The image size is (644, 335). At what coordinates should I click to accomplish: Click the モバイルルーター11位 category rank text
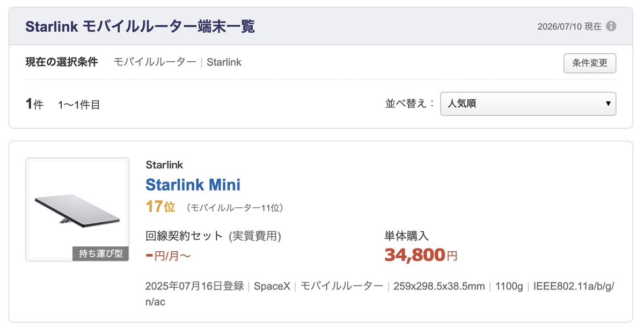[x=235, y=207]
